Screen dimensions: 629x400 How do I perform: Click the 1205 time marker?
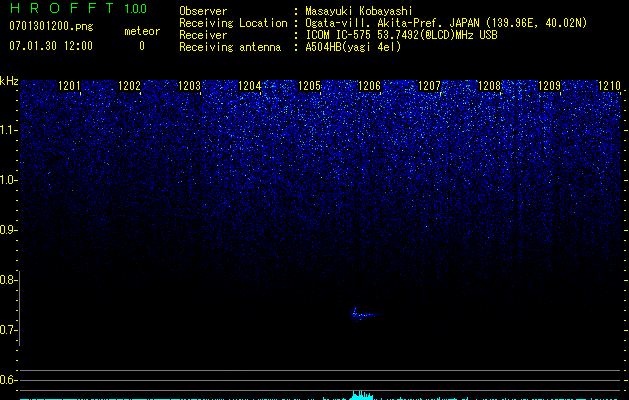coord(309,86)
